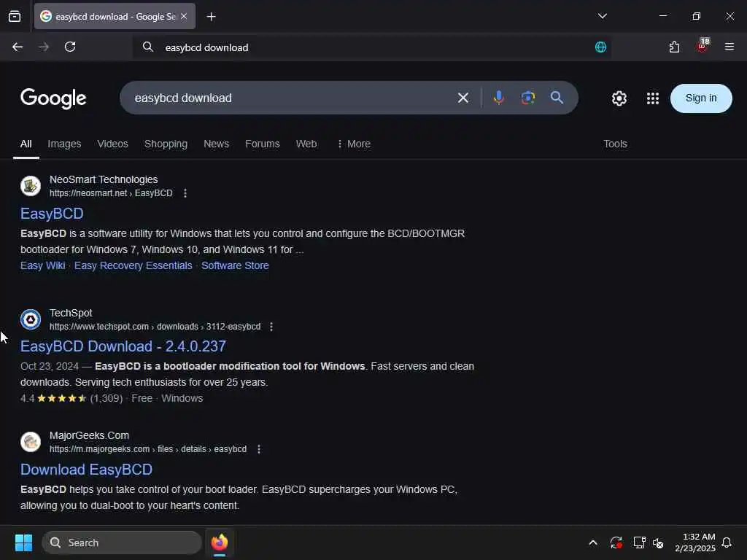The image size is (747, 560).
Task: Click the NeoSmart Technologies site name
Action: click(104, 179)
